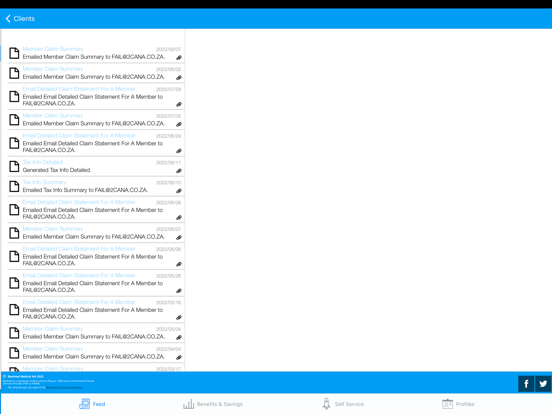Open attachment paperclip for 2022/09/07 entry

click(x=179, y=57)
